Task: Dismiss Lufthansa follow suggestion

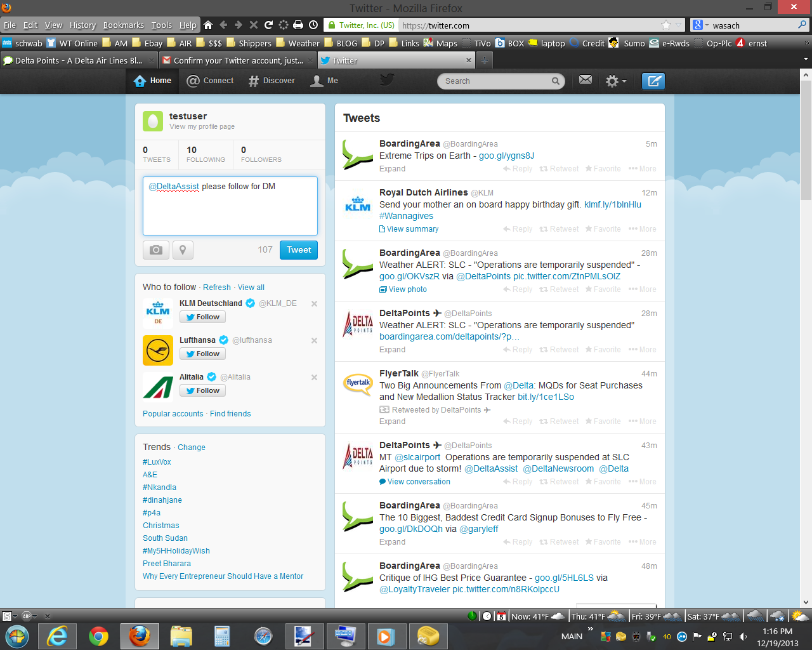Action: coord(314,341)
